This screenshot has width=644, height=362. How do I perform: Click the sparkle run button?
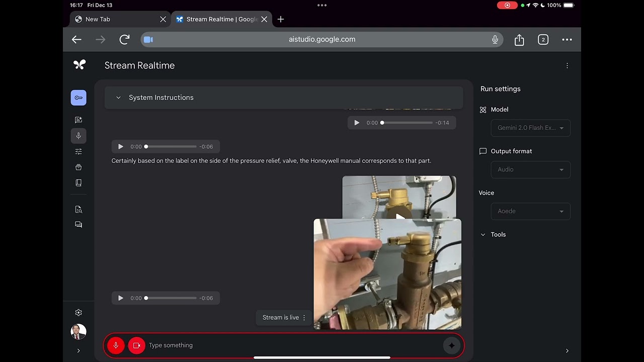click(x=451, y=345)
